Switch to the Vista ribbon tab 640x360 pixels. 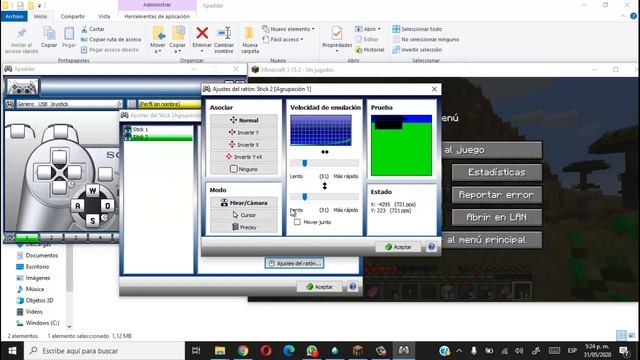coord(104,16)
